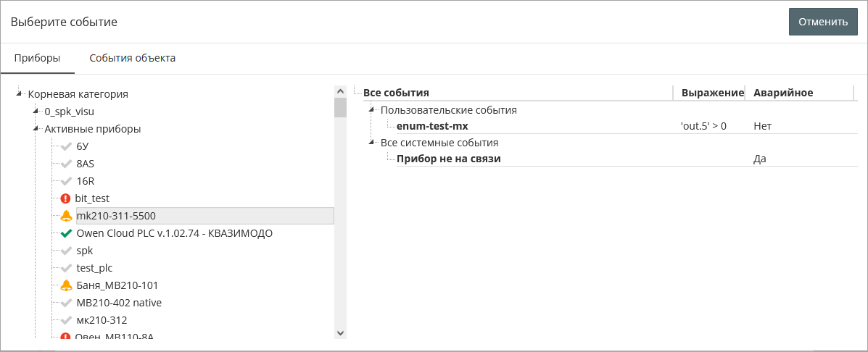Click red alert icon beside Овен_МВ110-8А
The image size is (868, 352).
tap(66, 337)
